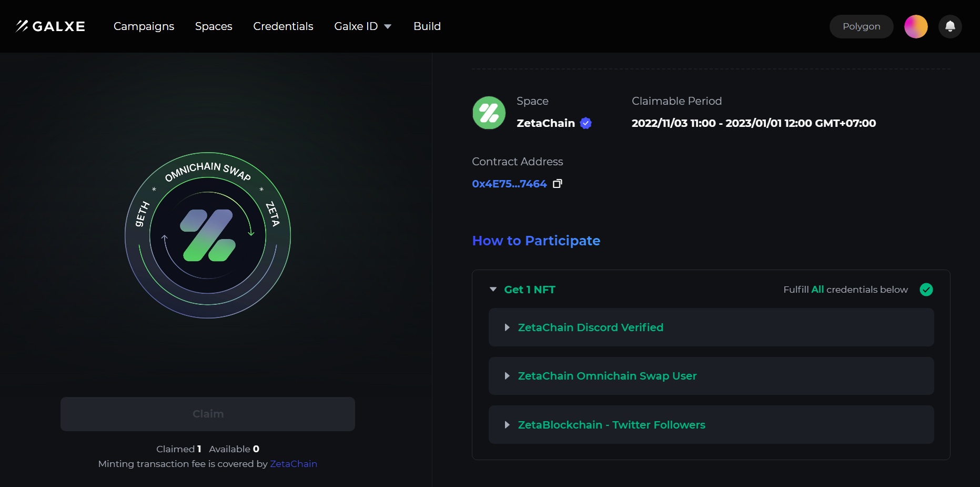Open the Spaces menu item

(214, 26)
